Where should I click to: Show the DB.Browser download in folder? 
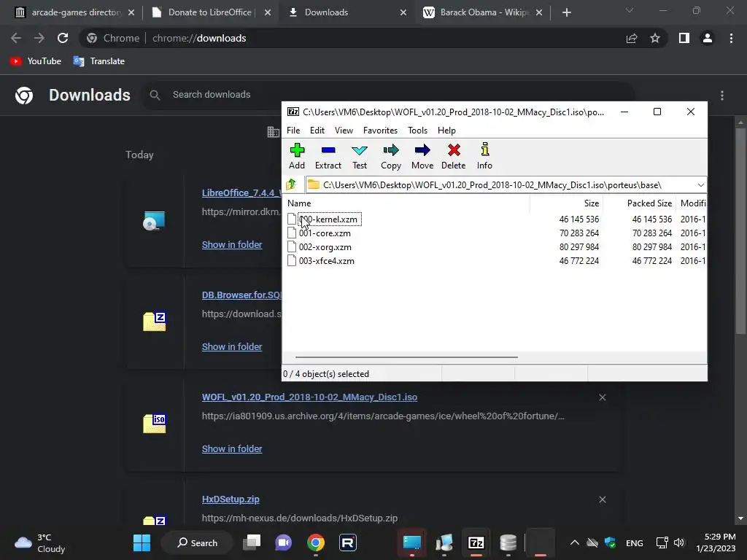pos(232,346)
